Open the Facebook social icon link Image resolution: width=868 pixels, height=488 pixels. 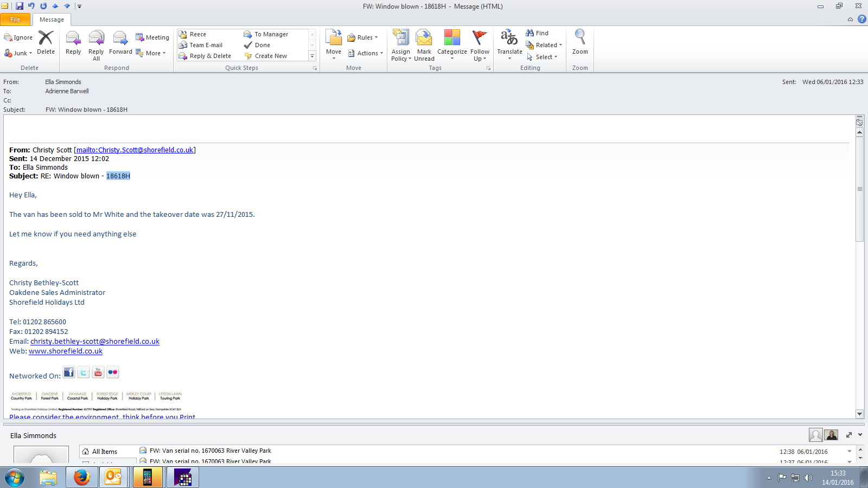point(69,373)
